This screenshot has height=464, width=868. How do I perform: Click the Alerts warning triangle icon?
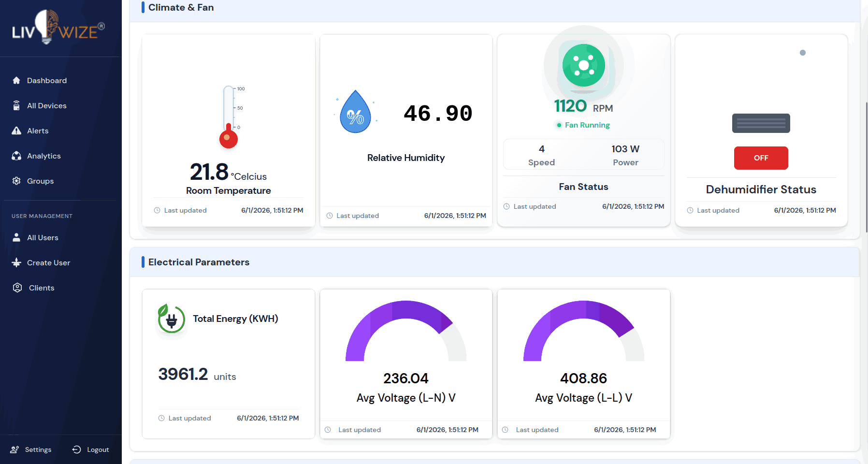16,130
